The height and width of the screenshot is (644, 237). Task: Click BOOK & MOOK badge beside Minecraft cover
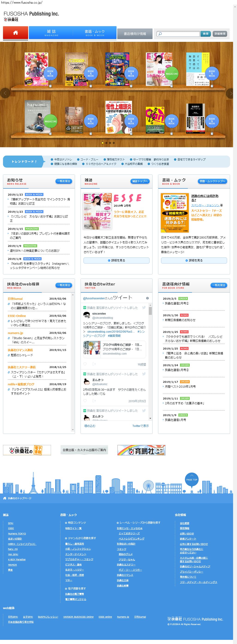point(131,74)
